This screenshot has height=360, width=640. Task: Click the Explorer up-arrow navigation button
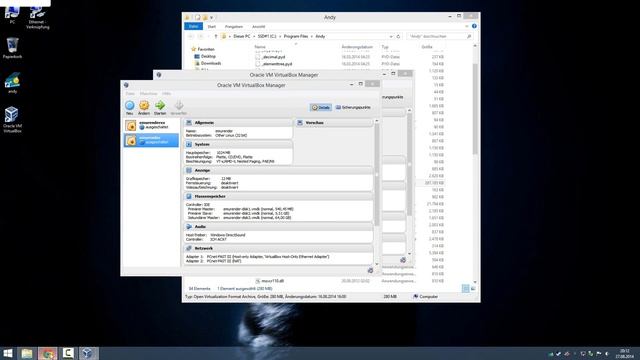point(216,36)
